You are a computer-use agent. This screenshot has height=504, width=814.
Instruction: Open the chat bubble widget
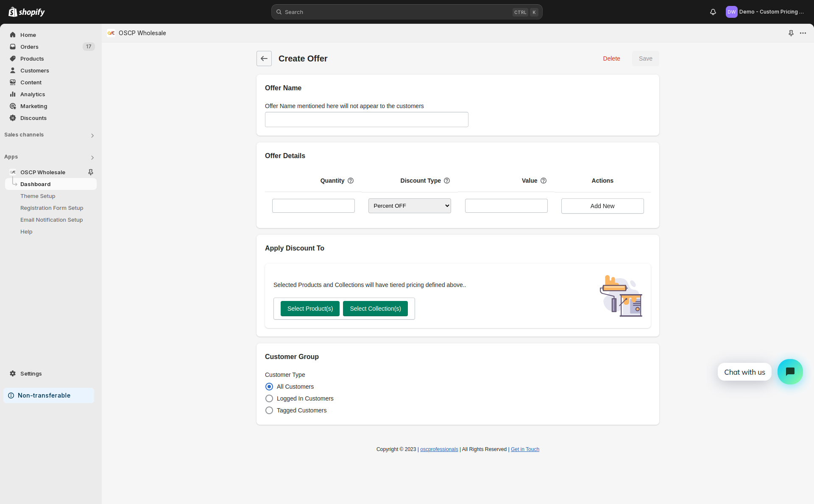point(790,372)
